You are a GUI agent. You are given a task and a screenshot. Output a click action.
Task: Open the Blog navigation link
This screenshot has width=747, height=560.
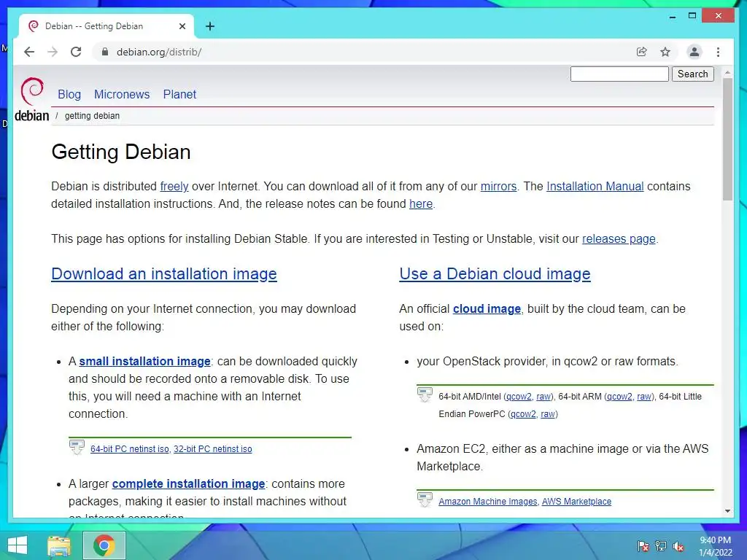click(x=69, y=94)
